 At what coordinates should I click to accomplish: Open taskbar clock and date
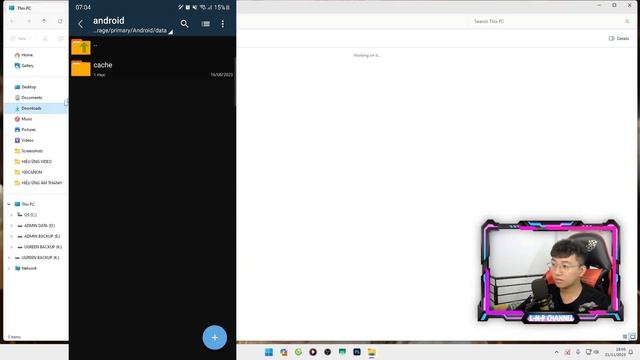tap(615, 352)
